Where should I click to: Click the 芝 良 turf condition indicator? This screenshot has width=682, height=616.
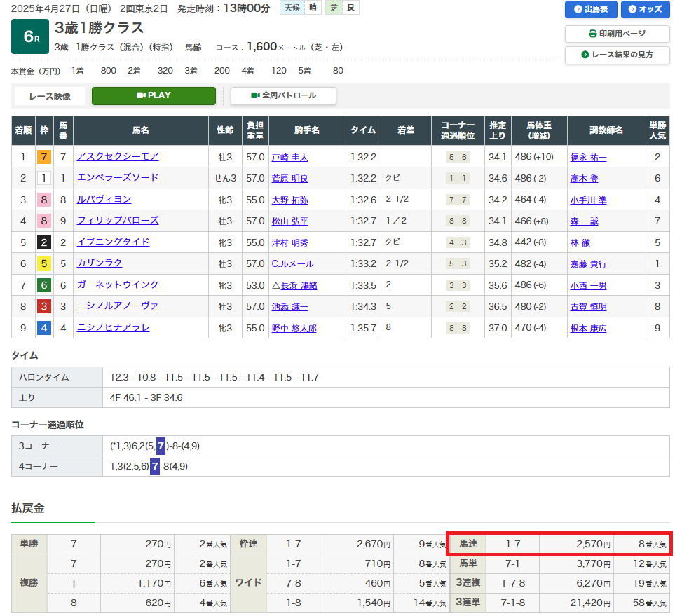click(342, 8)
